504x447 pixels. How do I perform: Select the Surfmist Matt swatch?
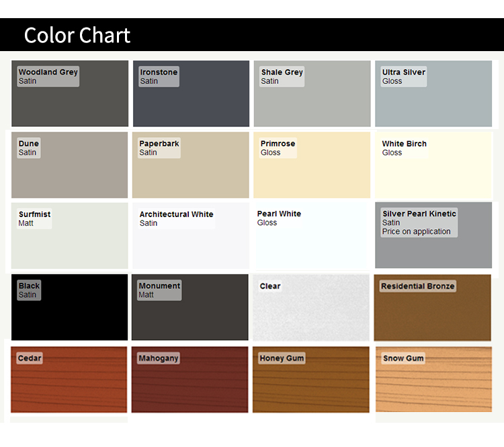pyautogui.click(x=69, y=235)
